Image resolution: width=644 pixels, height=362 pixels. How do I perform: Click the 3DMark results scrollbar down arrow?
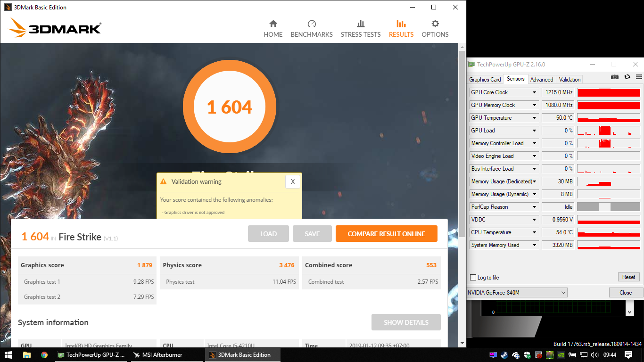tap(462, 343)
